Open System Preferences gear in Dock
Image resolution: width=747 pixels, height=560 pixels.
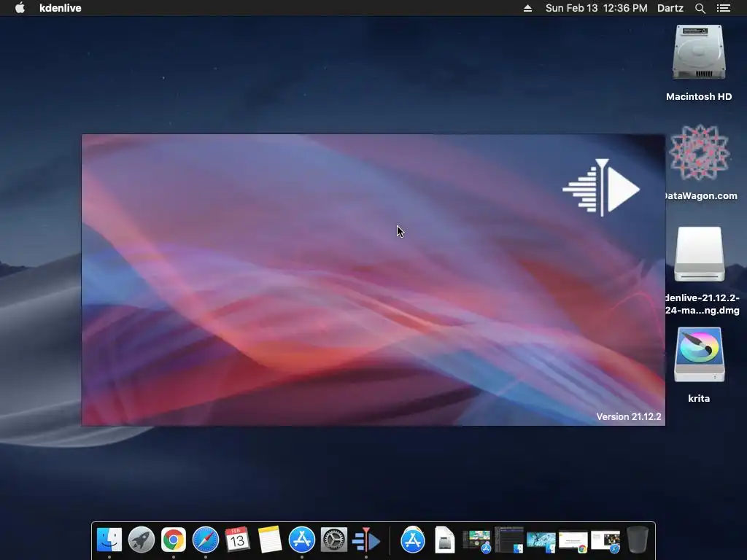click(333, 540)
